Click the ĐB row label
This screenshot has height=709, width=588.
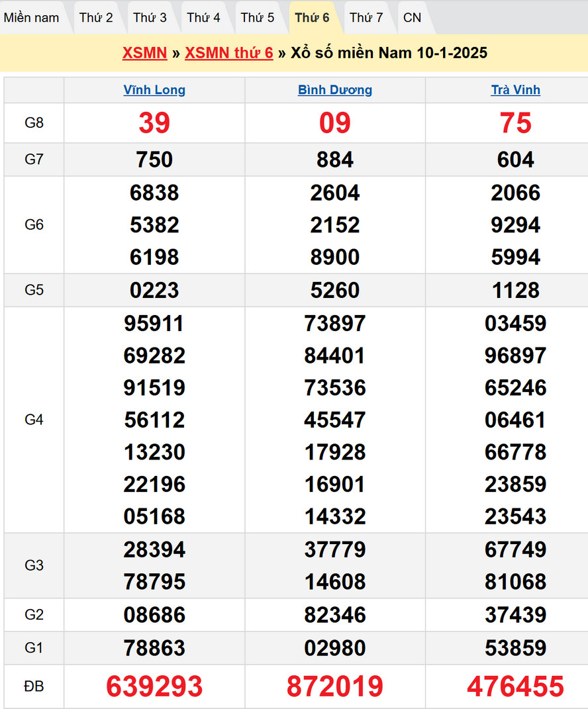(x=34, y=686)
